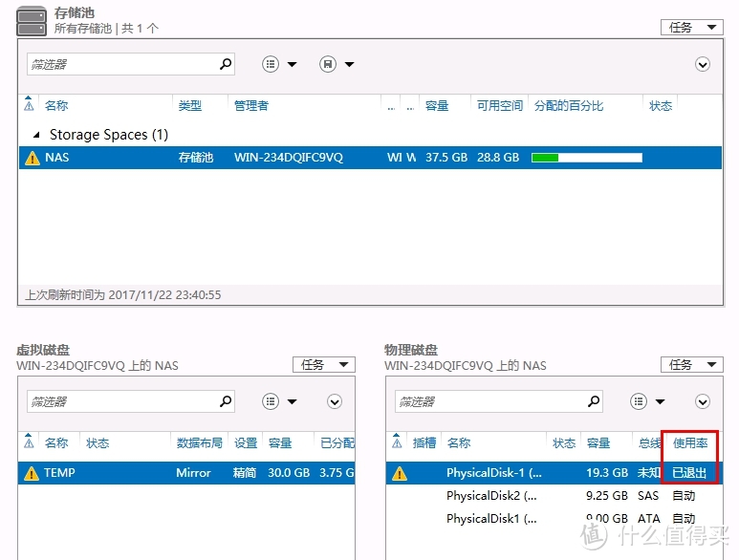Open list view options in virtual disk panel
Screen dimensions: 739x560
point(279,401)
